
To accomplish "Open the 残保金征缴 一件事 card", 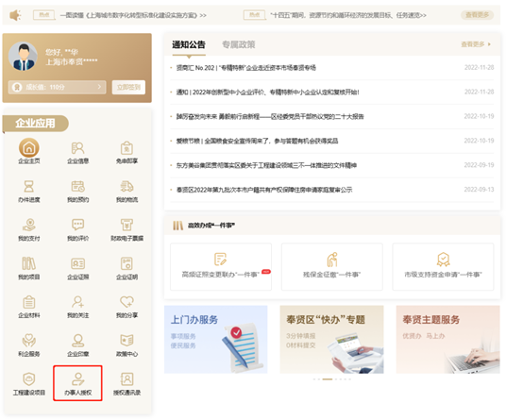I will [x=332, y=266].
